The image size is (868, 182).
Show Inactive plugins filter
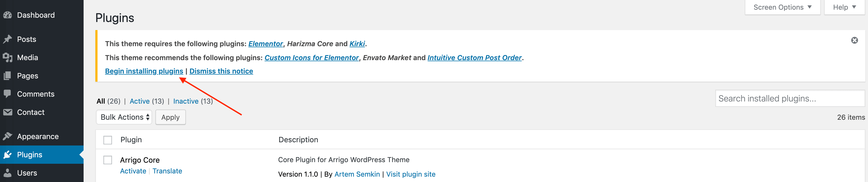pos(186,101)
